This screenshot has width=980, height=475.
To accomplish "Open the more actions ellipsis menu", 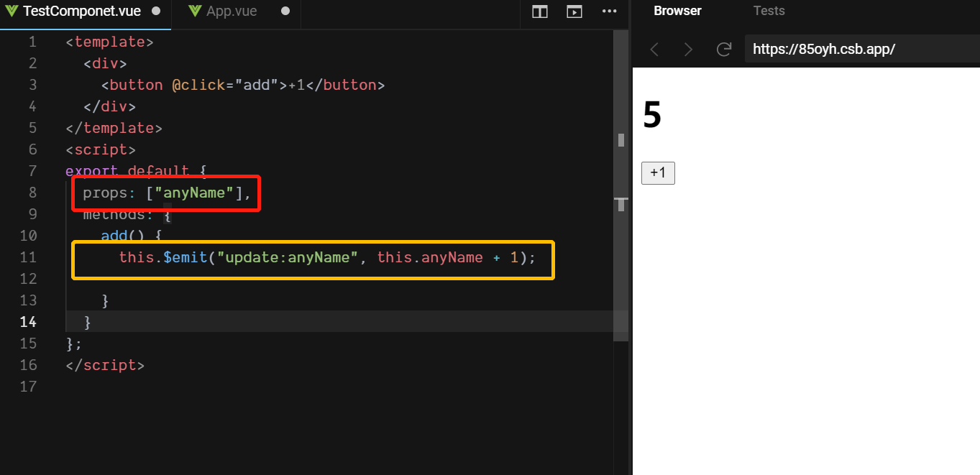I will [x=609, y=11].
